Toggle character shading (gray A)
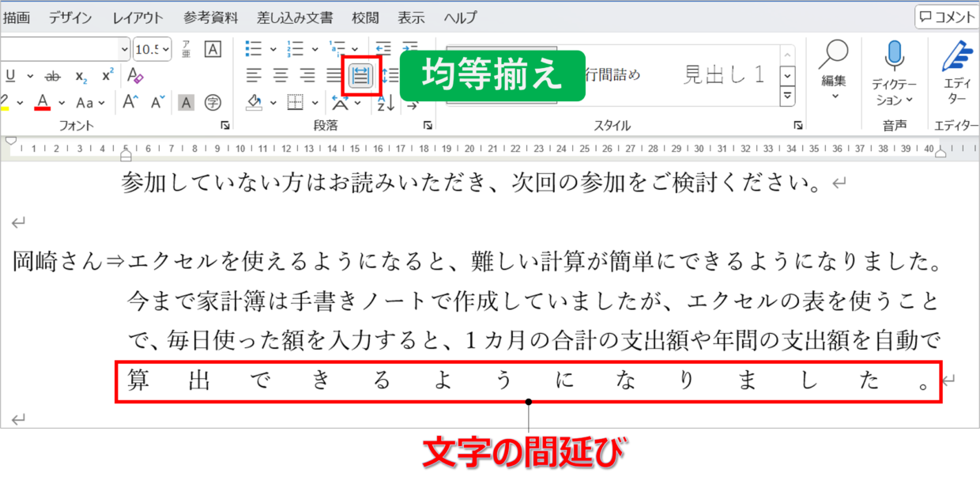 point(186,102)
